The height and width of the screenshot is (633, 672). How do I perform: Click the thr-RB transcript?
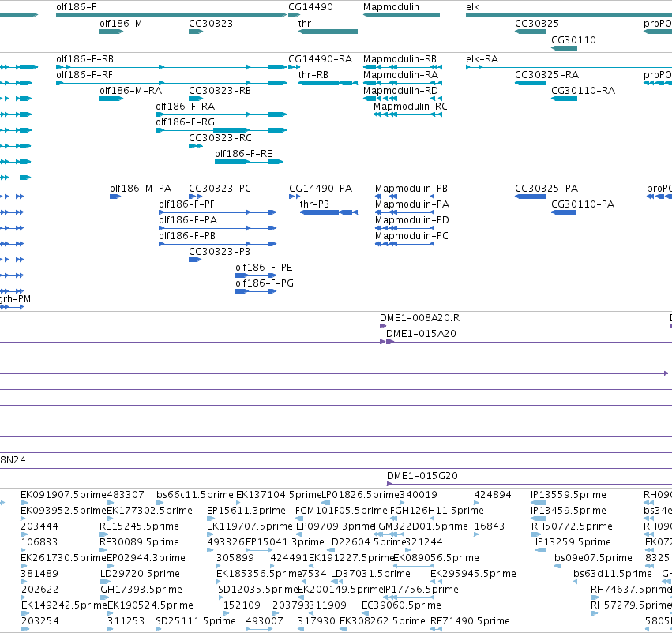tap(328, 83)
